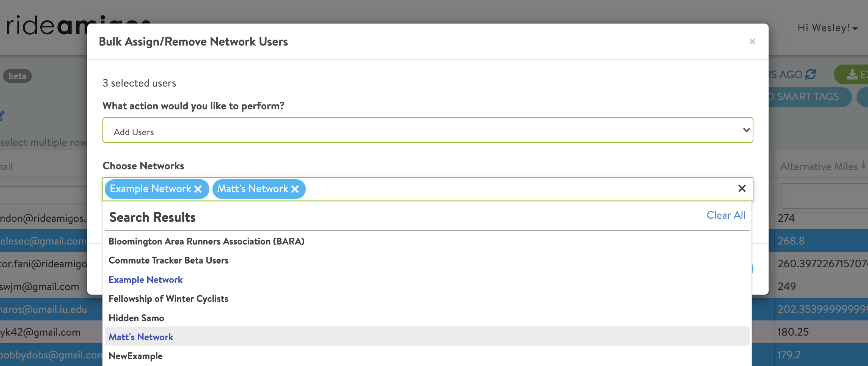Click the green export download button
The image size is (868, 366).
[x=852, y=74]
